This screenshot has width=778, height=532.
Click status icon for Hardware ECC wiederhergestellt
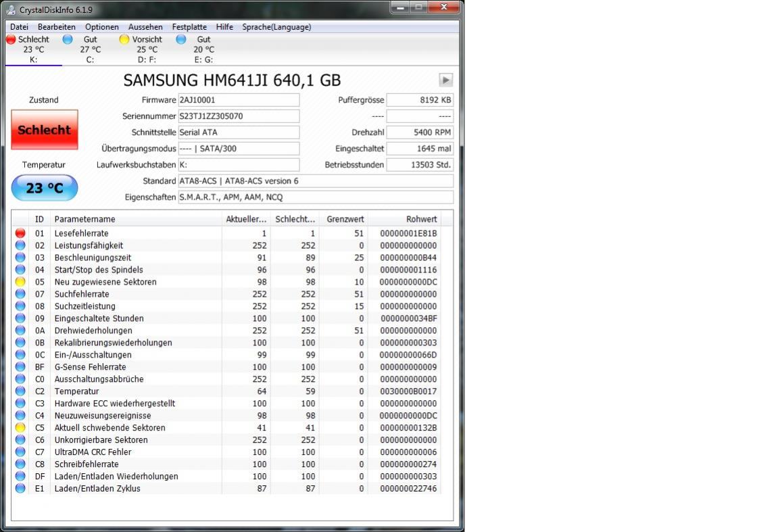click(x=20, y=403)
